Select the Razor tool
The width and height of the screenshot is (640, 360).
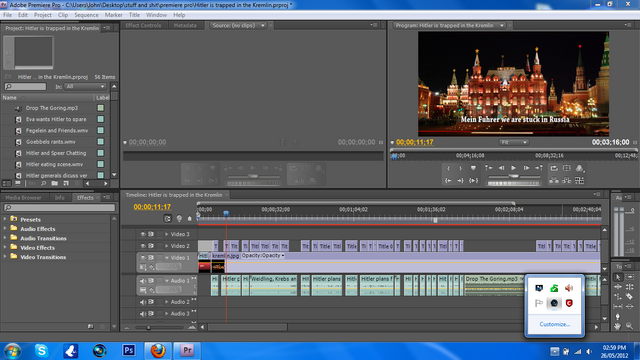point(630,297)
